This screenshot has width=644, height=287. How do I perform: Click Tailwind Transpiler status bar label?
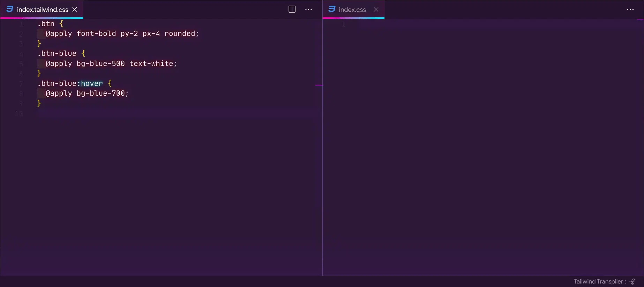point(600,281)
